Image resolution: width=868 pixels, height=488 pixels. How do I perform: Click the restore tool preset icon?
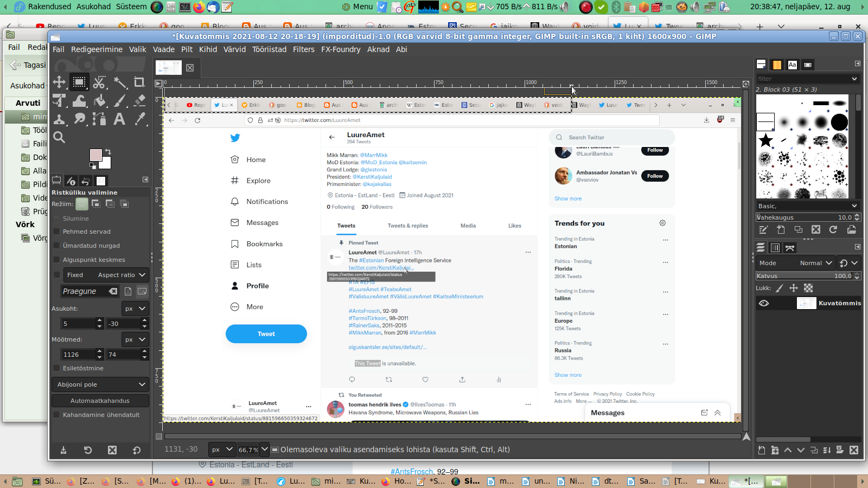pos(88,450)
